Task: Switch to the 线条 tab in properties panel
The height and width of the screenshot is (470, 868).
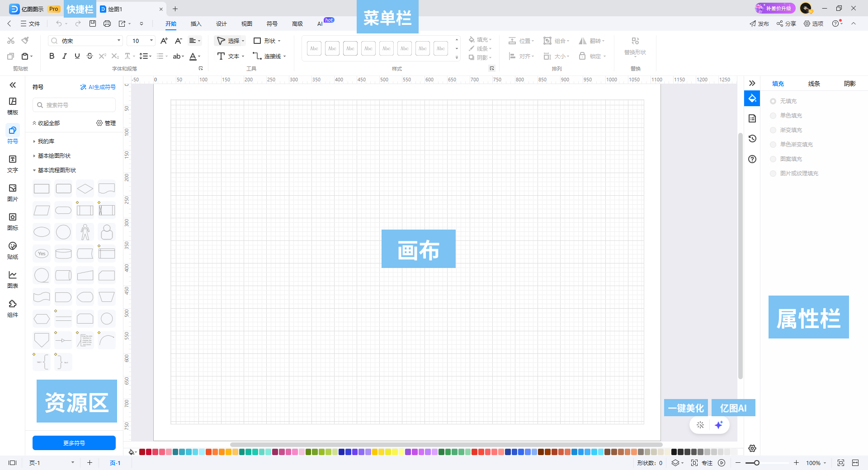Action: point(813,83)
